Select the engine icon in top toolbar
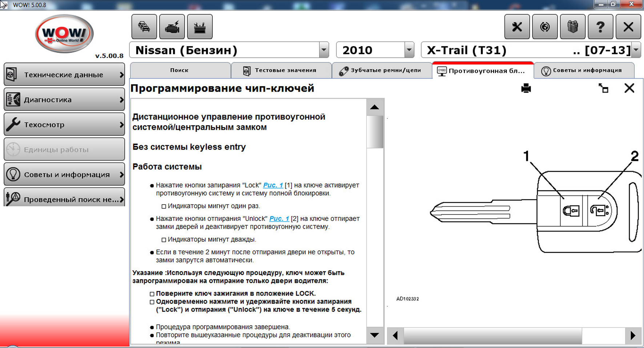The image size is (644, 348). coord(172,27)
